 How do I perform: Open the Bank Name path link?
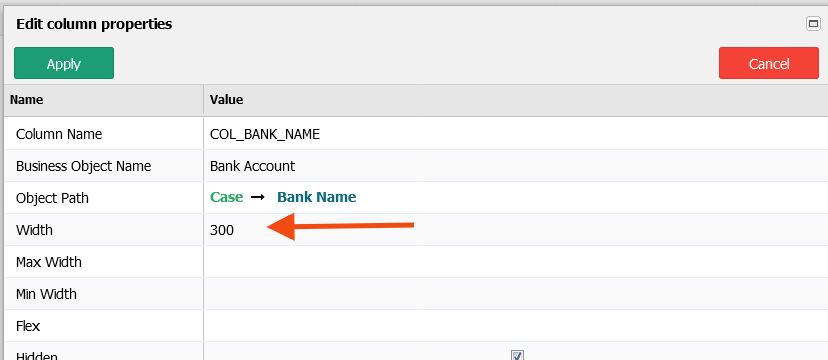317,197
